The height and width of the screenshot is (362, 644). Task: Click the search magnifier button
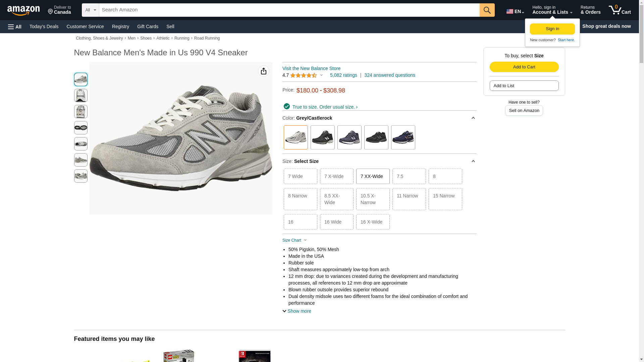coord(487,10)
